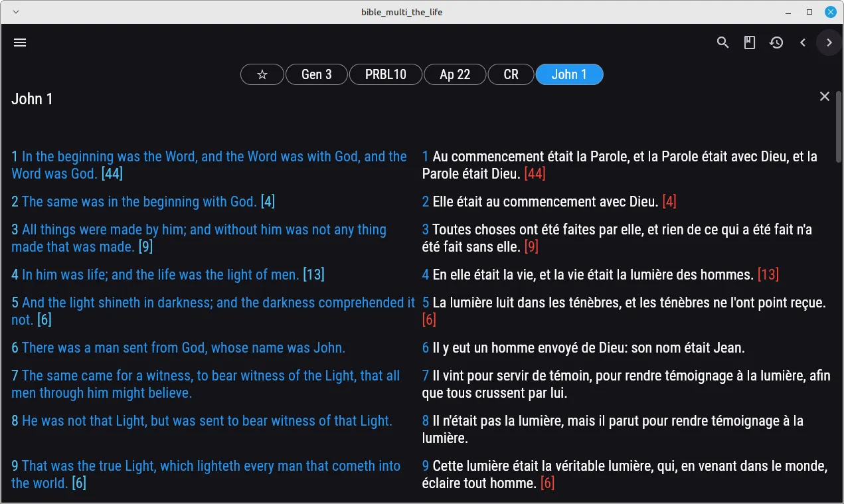The height and width of the screenshot is (504, 844).
Task: Click English verse 3 reference [9]
Action: [x=145, y=247]
